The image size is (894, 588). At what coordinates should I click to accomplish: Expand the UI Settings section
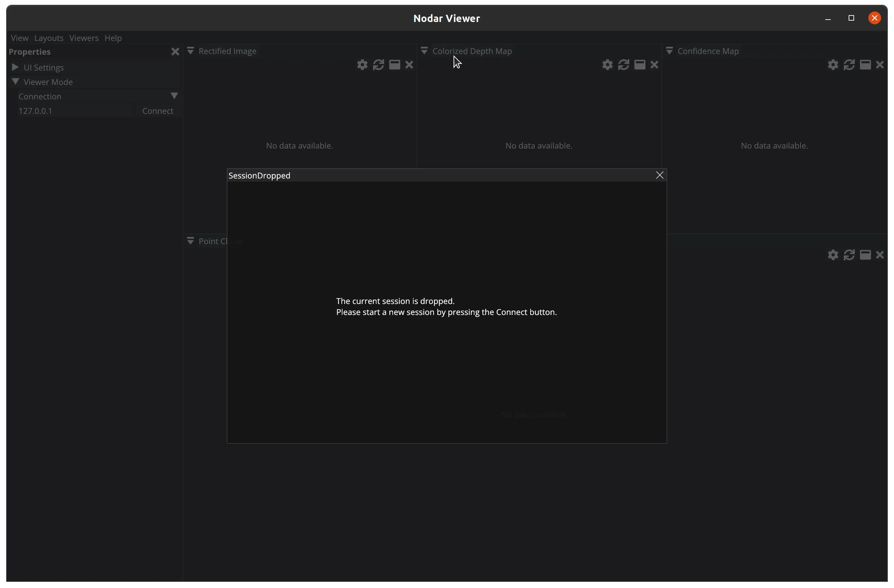(x=15, y=67)
